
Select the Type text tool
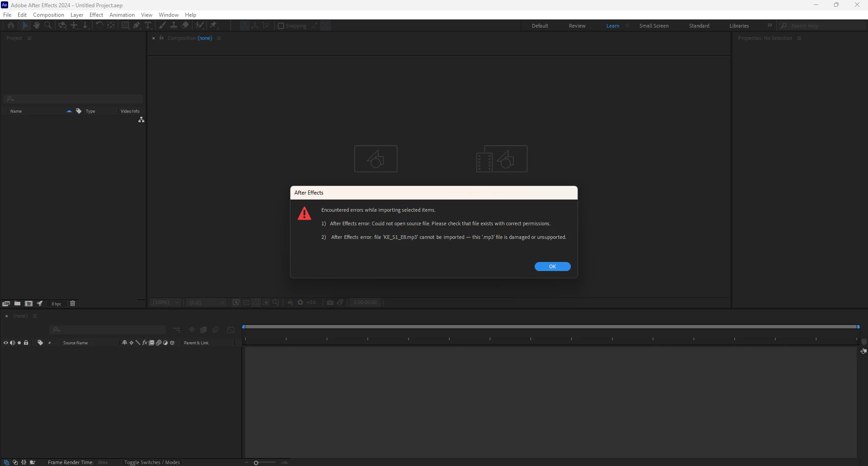(x=148, y=26)
